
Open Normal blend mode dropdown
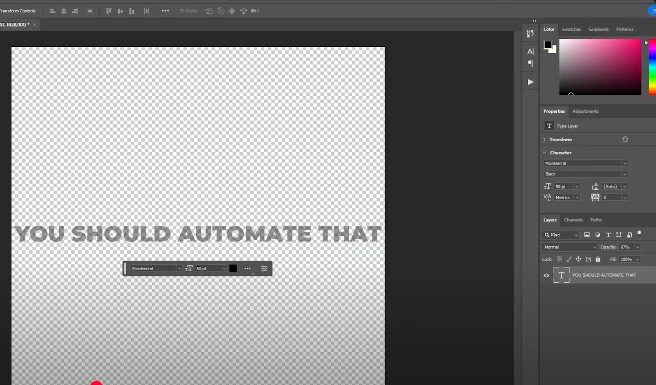[569, 247]
